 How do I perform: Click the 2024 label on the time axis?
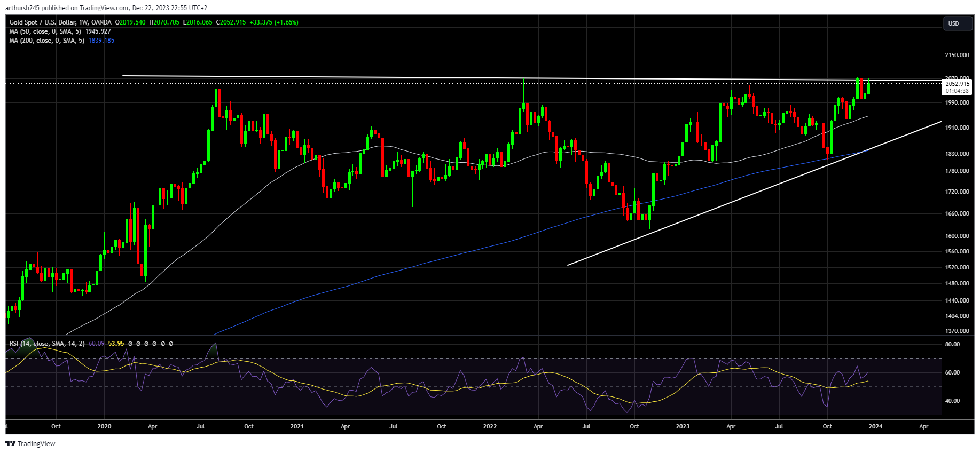(x=875, y=426)
